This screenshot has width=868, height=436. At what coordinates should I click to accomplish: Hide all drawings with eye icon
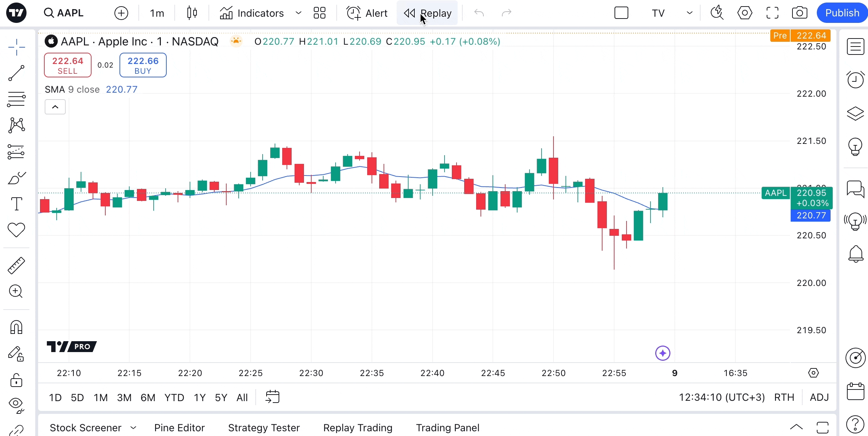(x=16, y=404)
